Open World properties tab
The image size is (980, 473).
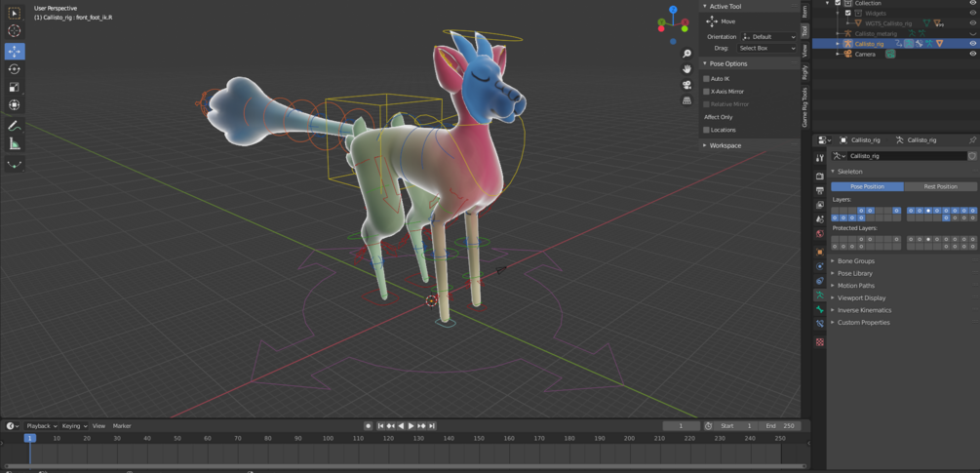point(820,234)
